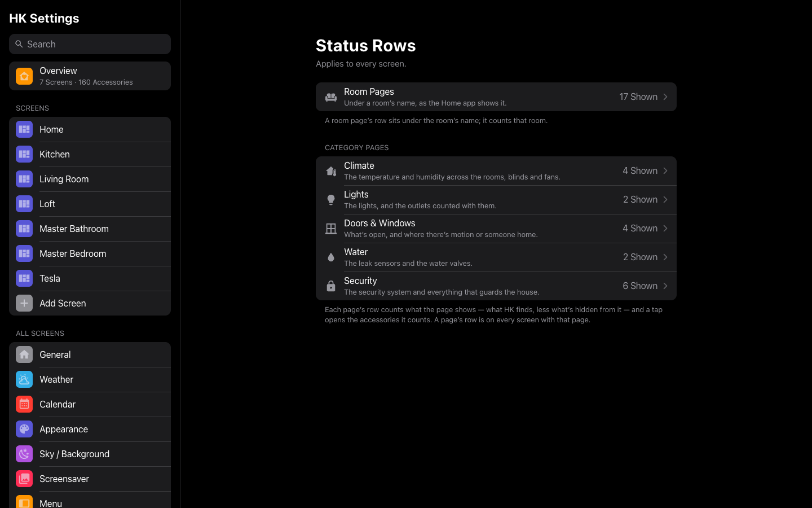Click the Add Screen plus icon
812x508 pixels.
[24, 303]
